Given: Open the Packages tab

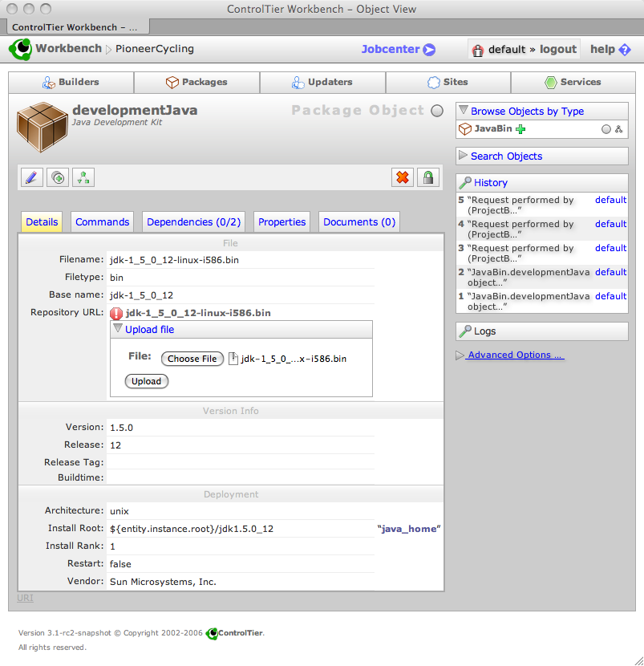Looking at the screenshot, I should pyautogui.click(x=197, y=83).
